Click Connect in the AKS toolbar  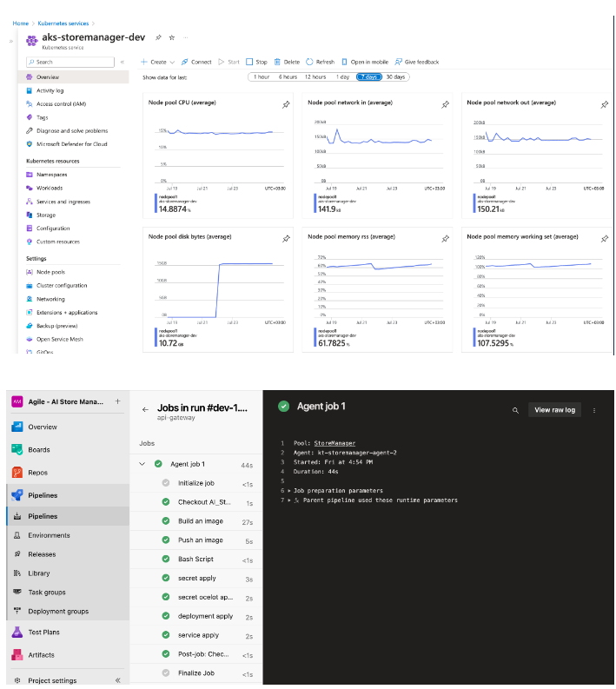tap(196, 62)
